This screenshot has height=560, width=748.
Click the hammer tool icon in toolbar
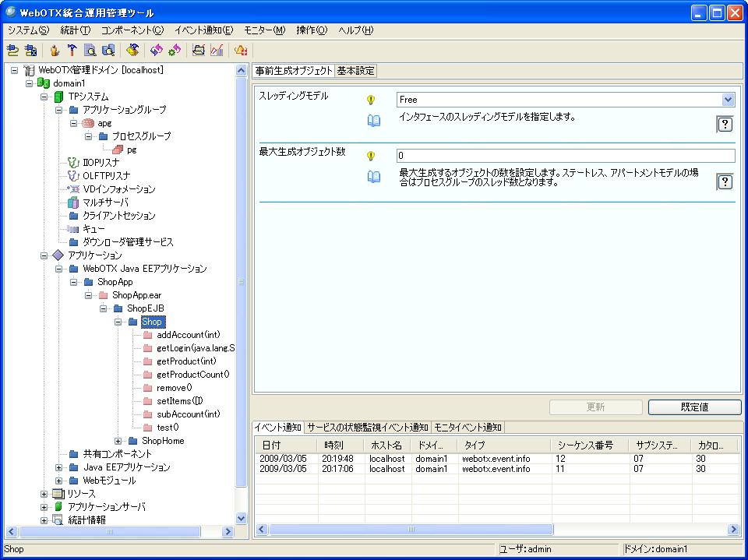[x=72, y=51]
